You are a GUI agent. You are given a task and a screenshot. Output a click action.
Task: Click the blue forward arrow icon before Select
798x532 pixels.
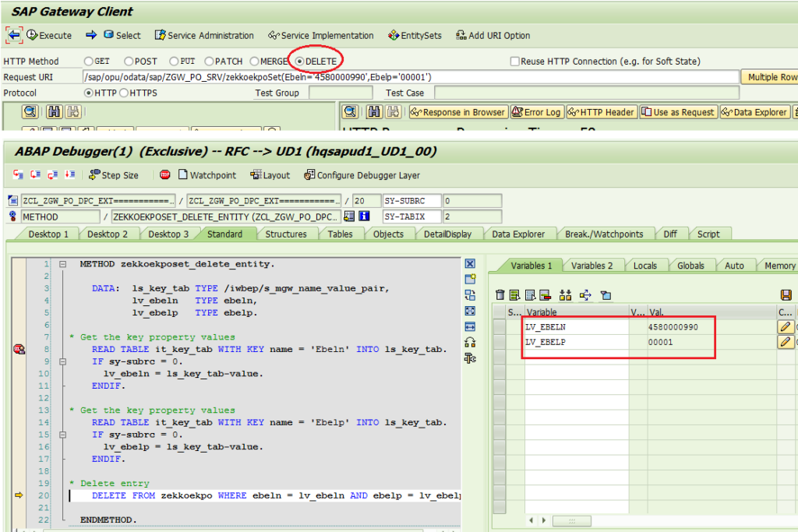91,34
